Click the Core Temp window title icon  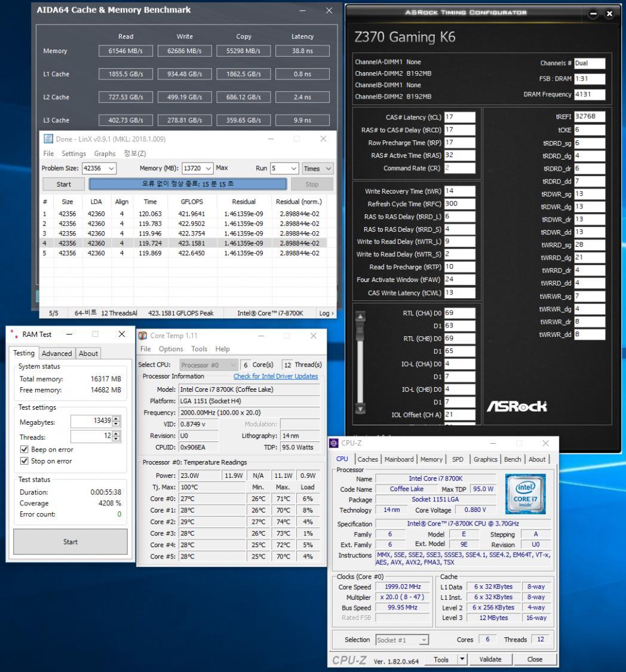(x=143, y=336)
